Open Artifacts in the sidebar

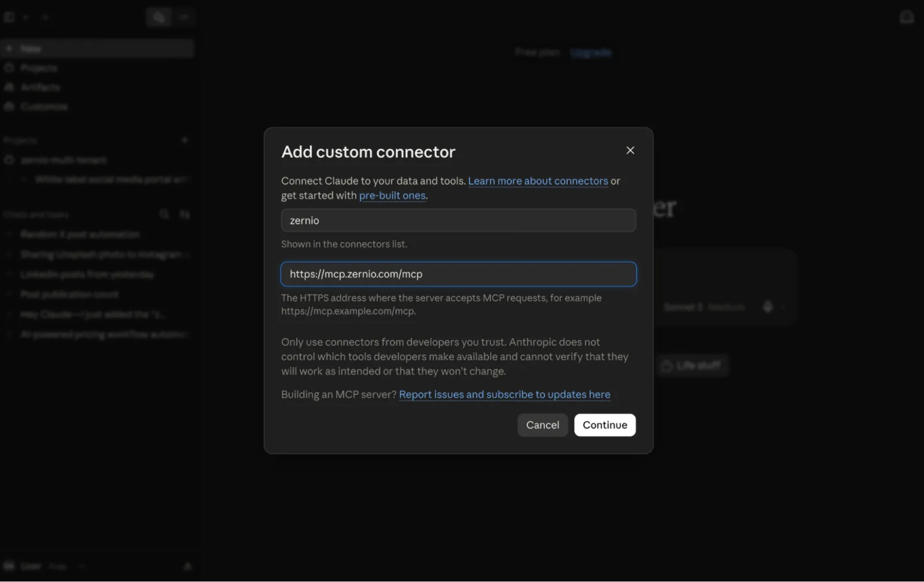point(40,87)
